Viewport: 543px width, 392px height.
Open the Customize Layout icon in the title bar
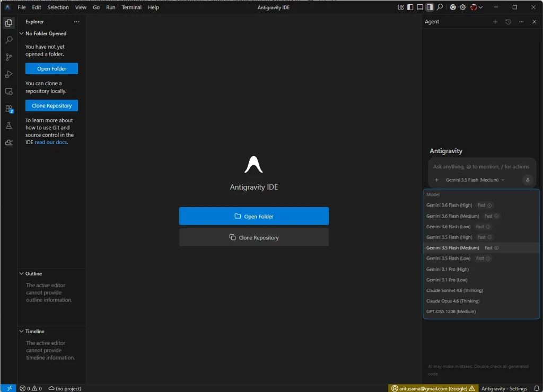[401, 7]
